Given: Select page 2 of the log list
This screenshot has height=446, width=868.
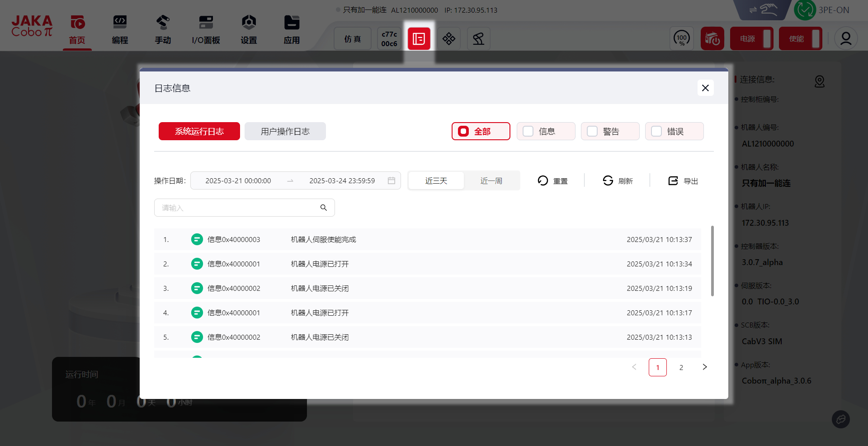Looking at the screenshot, I should pos(681,367).
